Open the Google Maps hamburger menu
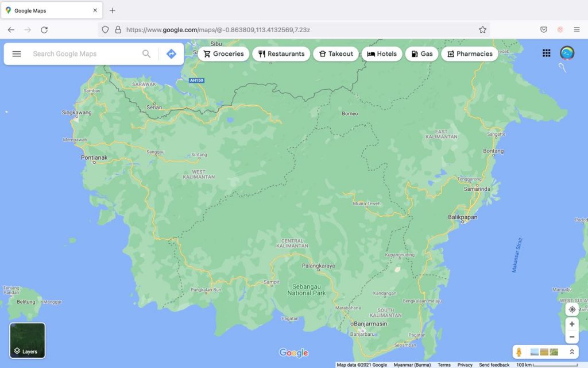 coord(17,54)
